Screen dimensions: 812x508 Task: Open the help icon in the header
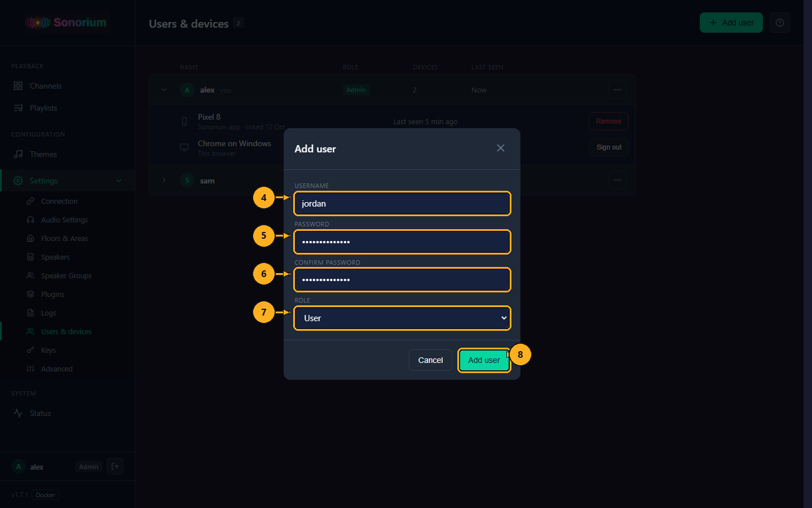[780, 23]
